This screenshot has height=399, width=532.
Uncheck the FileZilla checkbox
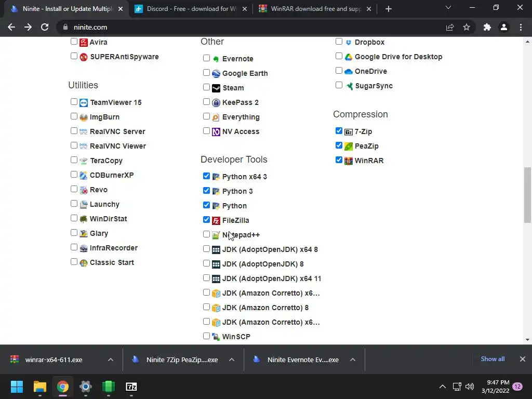tap(206, 220)
